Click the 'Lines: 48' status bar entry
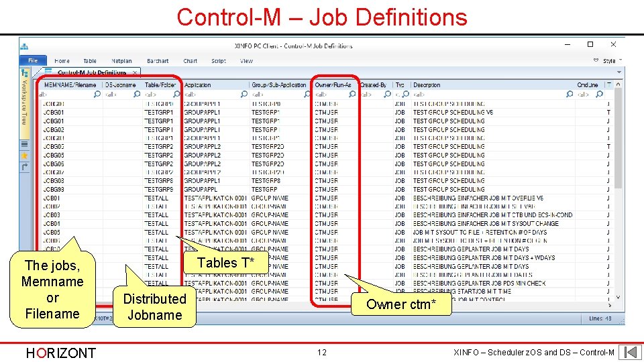The height and width of the screenshot is (362, 644). [600, 318]
